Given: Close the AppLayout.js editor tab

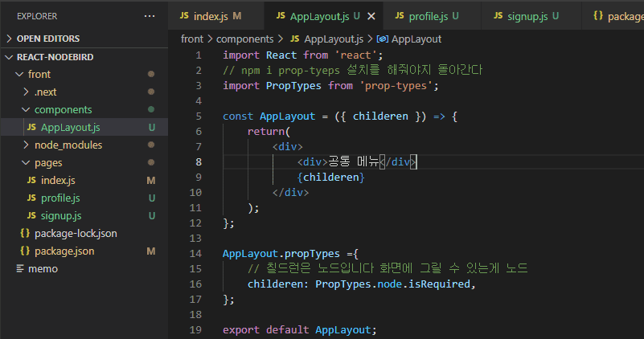Looking at the screenshot, I should tap(371, 16).
